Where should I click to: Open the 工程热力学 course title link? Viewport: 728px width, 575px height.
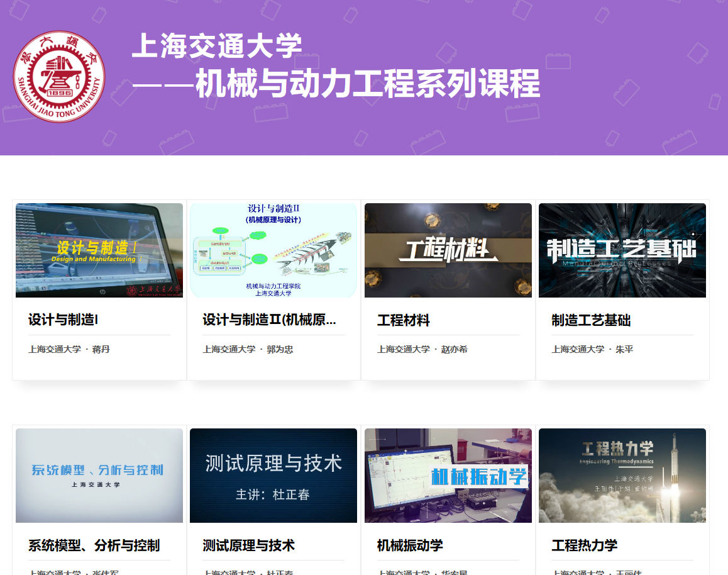584,545
